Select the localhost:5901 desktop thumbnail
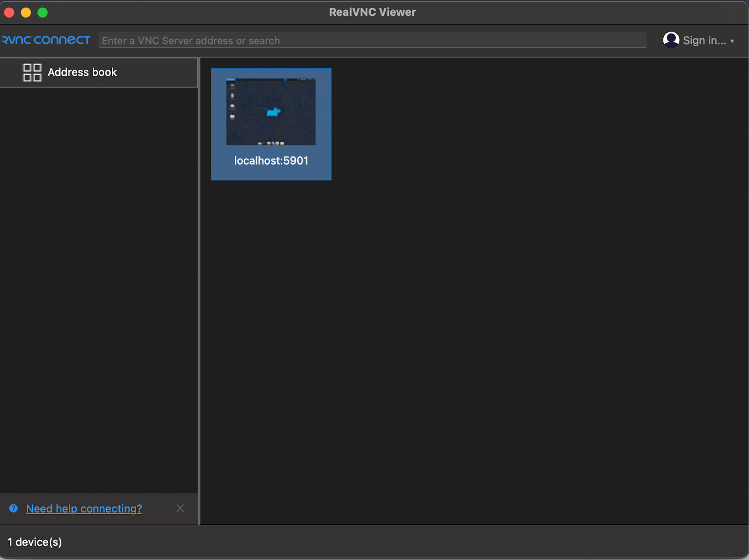 (x=271, y=112)
